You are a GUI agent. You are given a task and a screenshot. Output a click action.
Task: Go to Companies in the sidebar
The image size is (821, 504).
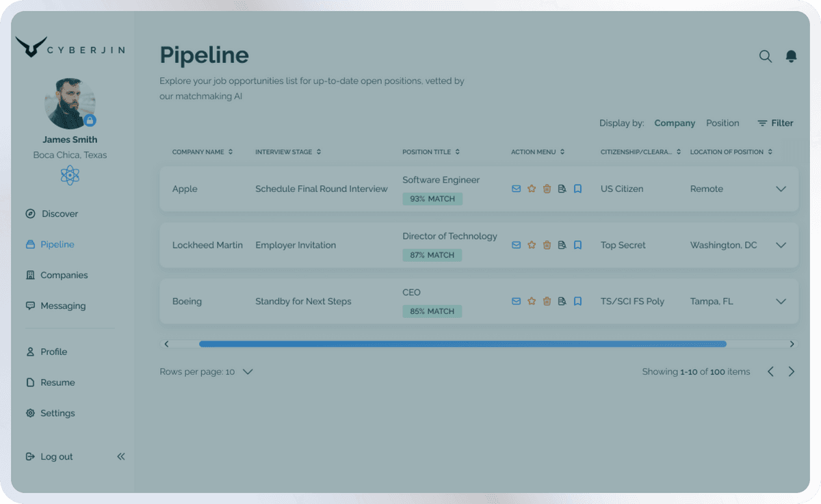pos(57,275)
